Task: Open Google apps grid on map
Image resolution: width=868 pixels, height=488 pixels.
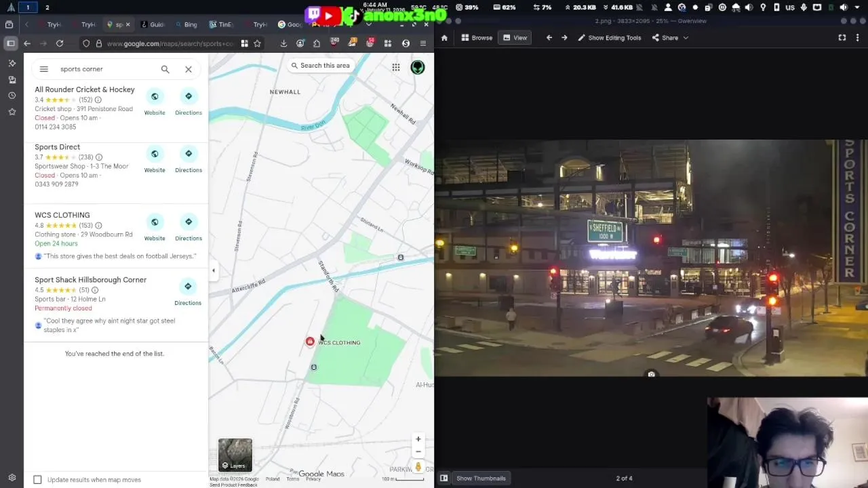Action: click(x=396, y=67)
